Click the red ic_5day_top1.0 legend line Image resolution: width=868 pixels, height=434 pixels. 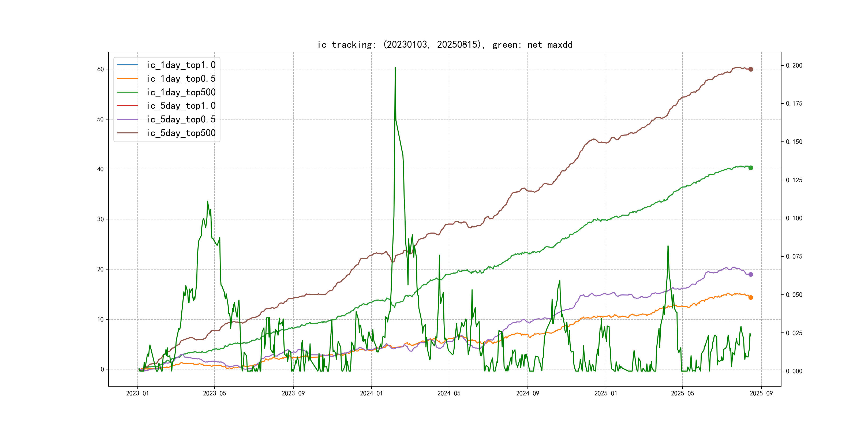[x=127, y=106]
